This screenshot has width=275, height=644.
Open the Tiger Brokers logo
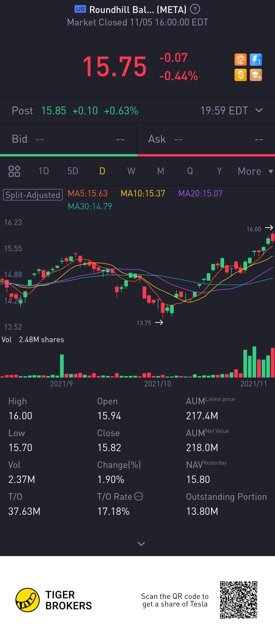point(53,600)
